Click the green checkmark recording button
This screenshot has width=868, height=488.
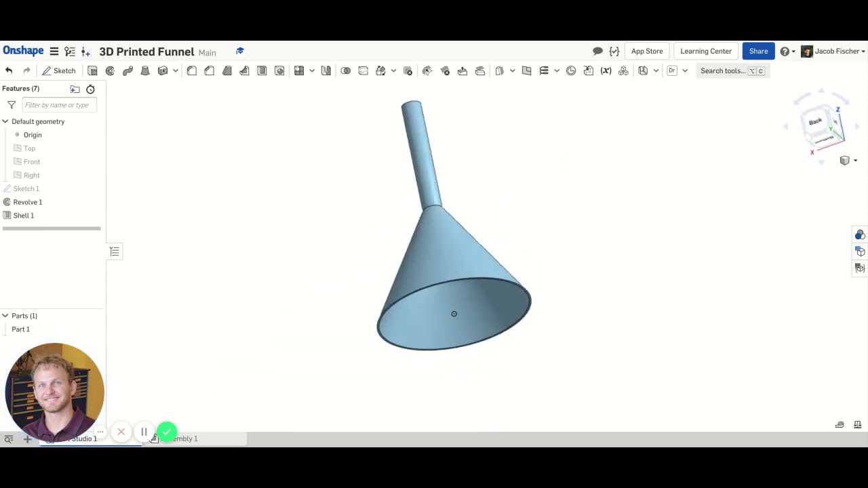(167, 432)
